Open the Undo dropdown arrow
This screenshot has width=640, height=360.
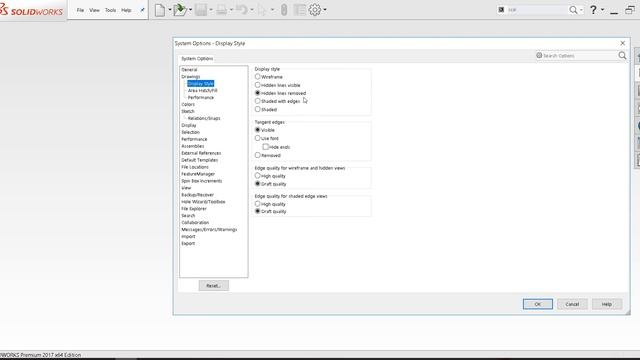click(x=252, y=10)
